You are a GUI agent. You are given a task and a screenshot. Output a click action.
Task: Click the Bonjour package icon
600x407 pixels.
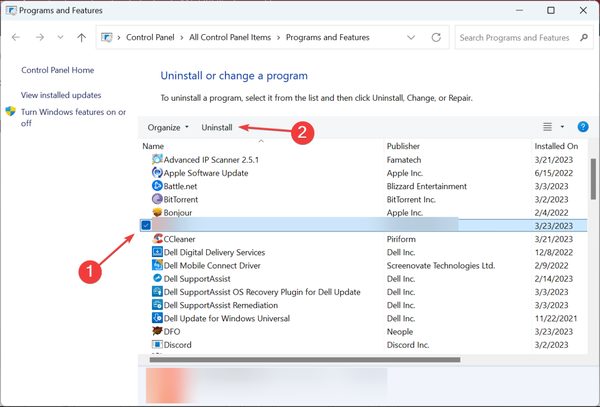pyautogui.click(x=157, y=212)
